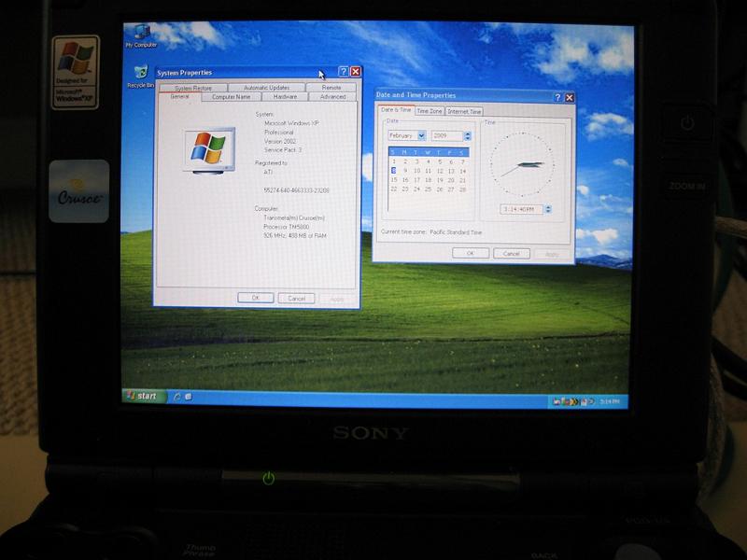Increase the year with the up arrow

click(x=468, y=133)
